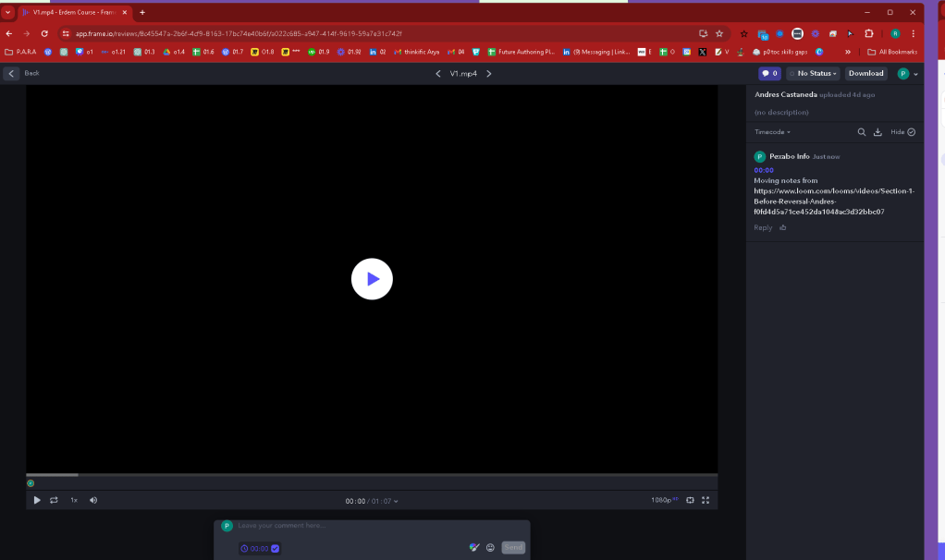Open the drawing annotation color tool

473,547
